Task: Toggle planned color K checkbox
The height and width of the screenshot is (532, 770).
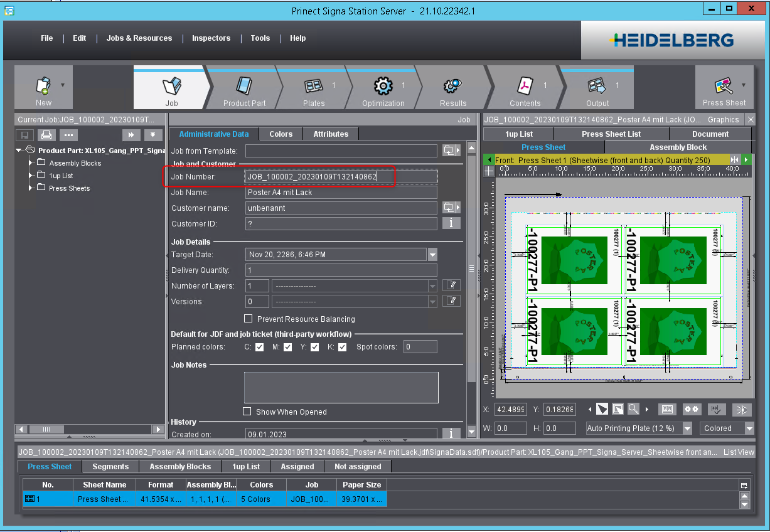Action: 342,347
